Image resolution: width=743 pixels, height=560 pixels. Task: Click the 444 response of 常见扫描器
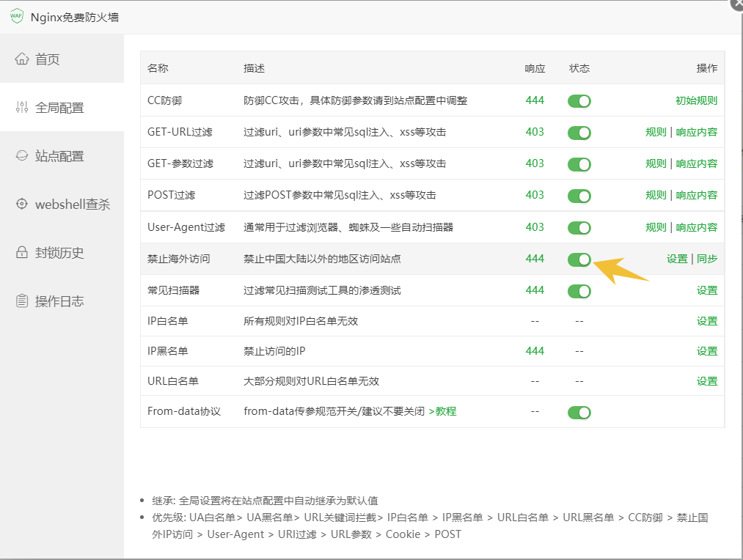coord(535,290)
